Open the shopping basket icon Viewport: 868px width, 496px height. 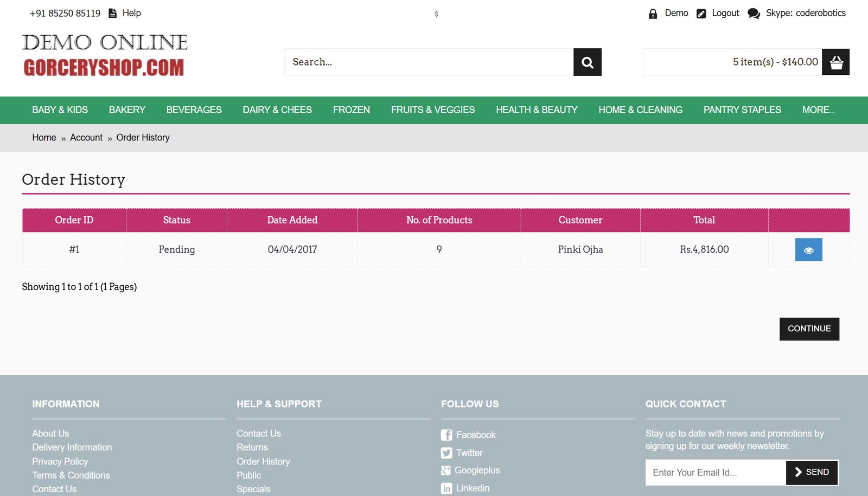click(836, 62)
